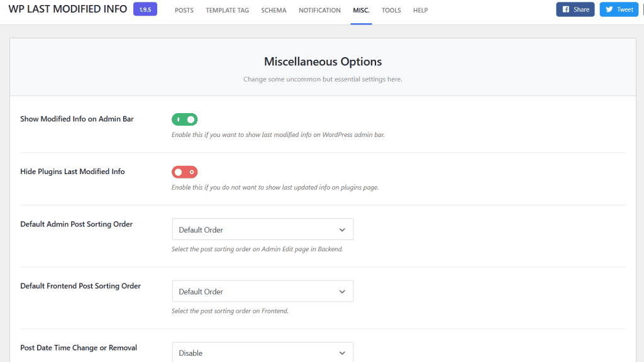
Task: Open the Tools tab
Action: [x=391, y=11]
